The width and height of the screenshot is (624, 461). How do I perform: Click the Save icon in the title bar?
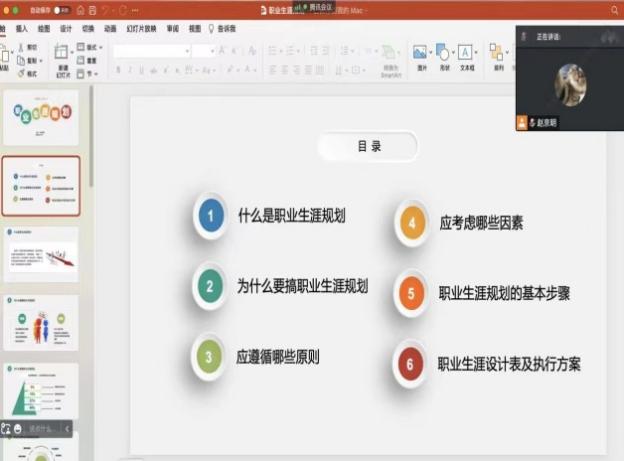94,9
